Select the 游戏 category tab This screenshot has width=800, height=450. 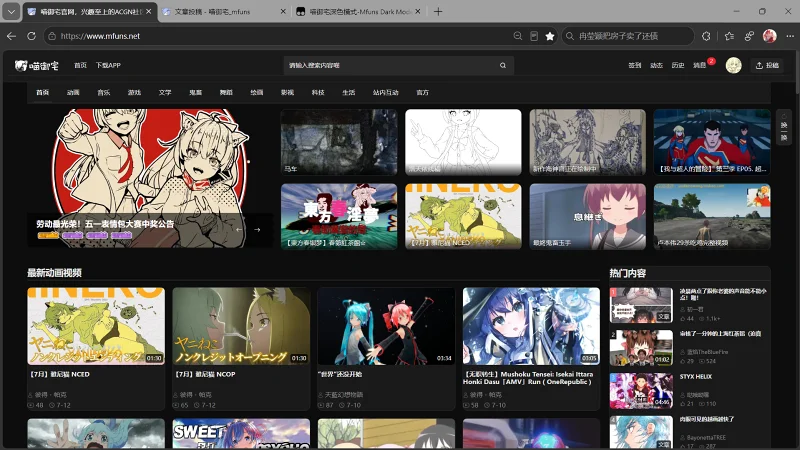[x=134, y=92]
